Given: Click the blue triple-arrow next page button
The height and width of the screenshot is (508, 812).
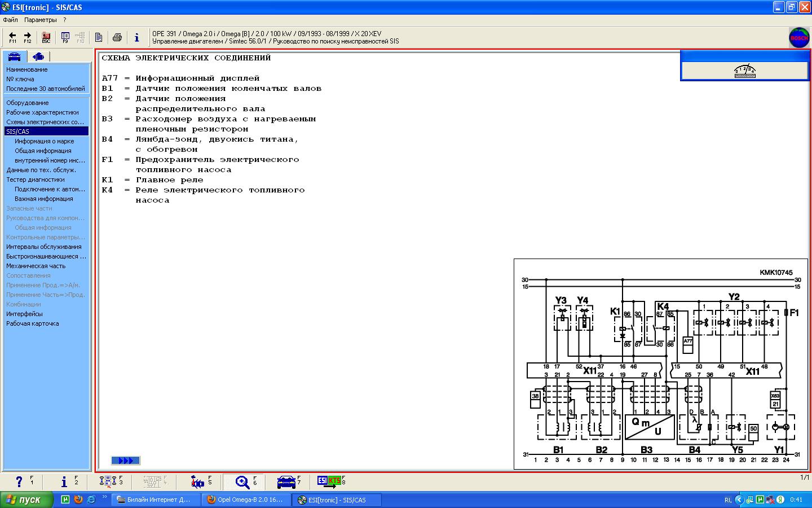Looking at the screenshot, I should point(125,461).
